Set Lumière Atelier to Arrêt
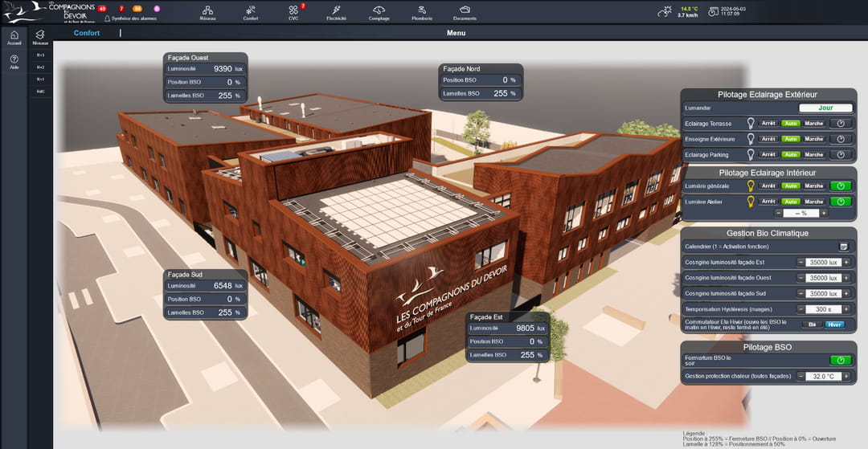The width and height of the screenshot is (868, 449). (768, 202)
